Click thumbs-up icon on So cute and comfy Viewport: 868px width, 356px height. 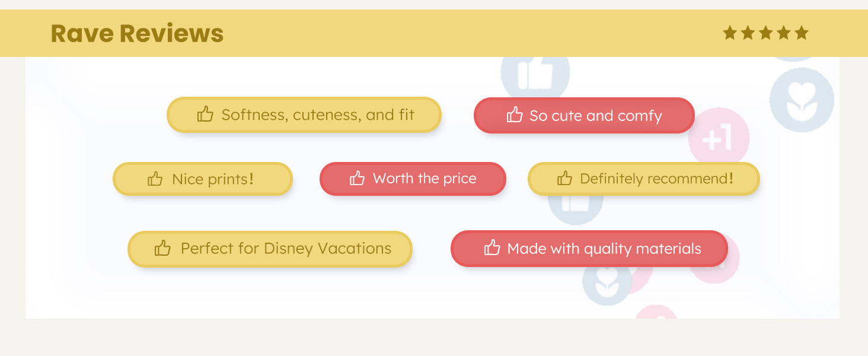coord(515,115)
